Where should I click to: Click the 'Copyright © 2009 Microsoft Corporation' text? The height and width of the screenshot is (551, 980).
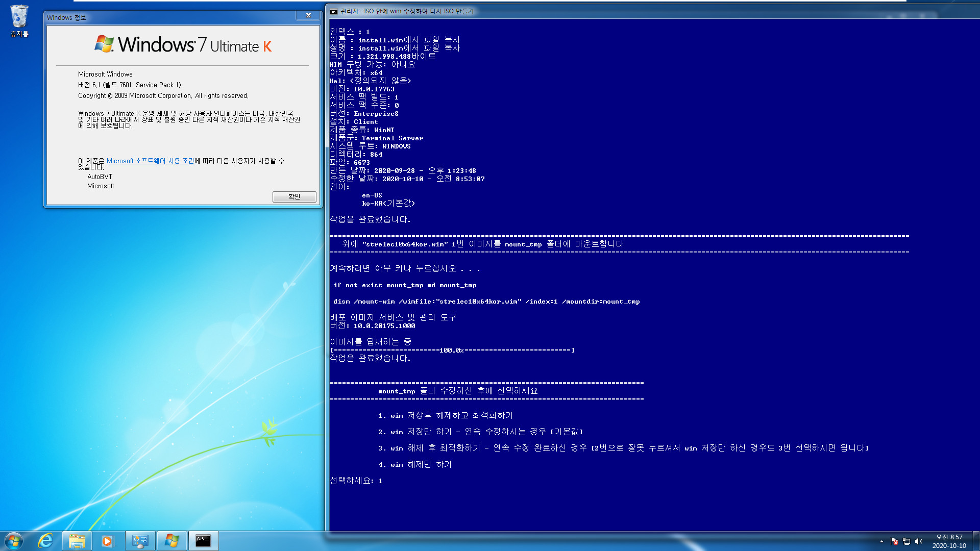[x=163, y=95]
